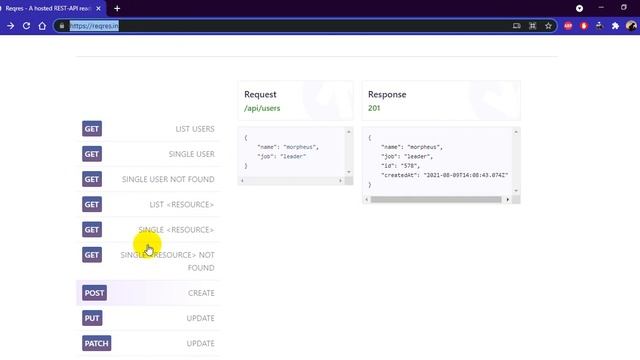Click the Request heading

pos(260,94)
